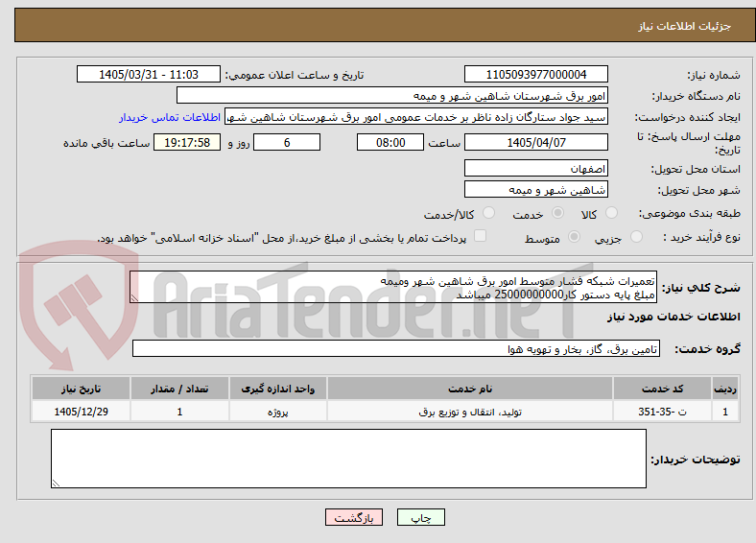756x543 pixels.
Task: Click the hour field 08:00
Action: click(390, 142)
